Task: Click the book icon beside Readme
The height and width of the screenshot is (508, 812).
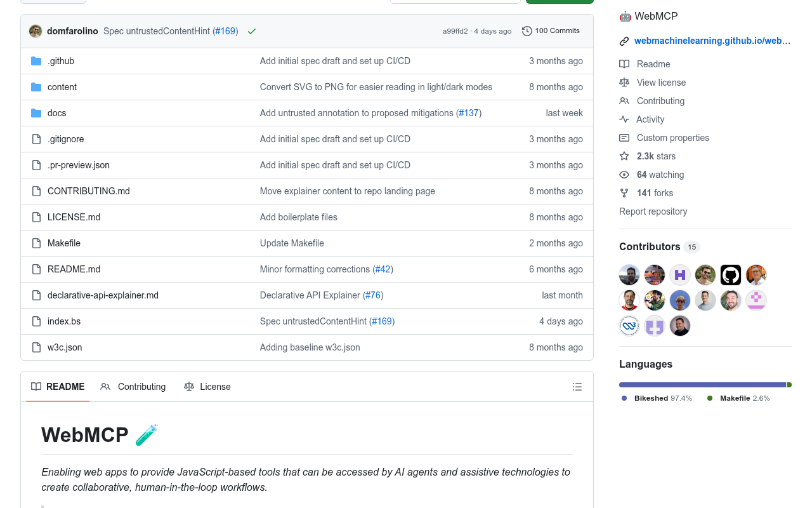Action: pos(624,63)
